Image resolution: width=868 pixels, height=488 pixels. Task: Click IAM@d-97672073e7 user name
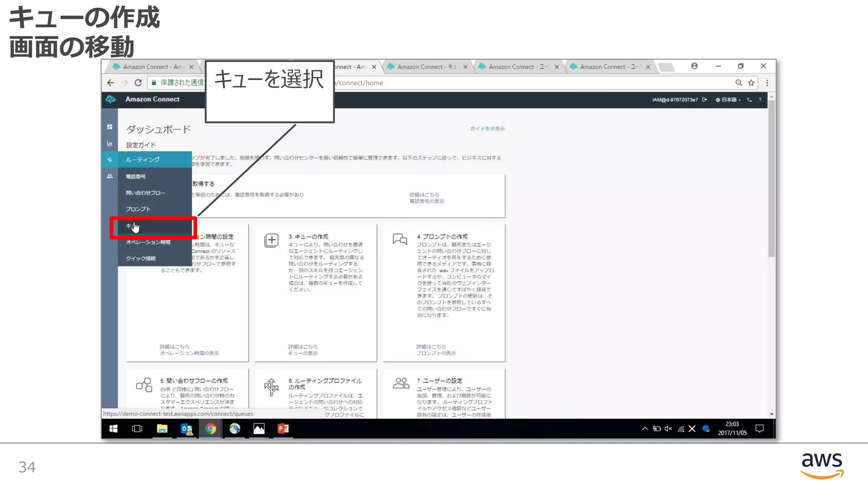[675, 100]
